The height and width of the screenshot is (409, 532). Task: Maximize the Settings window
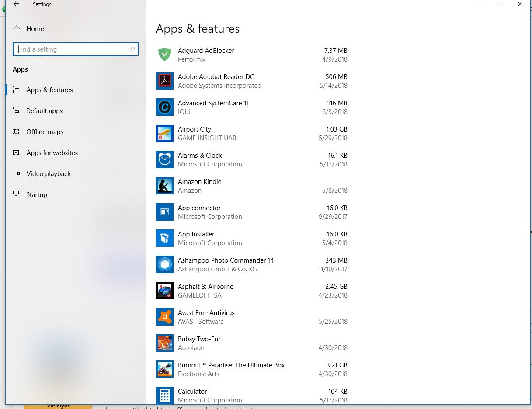tap(500, 4)
